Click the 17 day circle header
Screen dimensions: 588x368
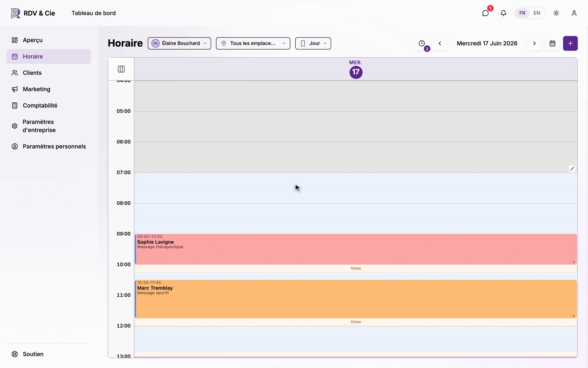[x=356, y=72]
